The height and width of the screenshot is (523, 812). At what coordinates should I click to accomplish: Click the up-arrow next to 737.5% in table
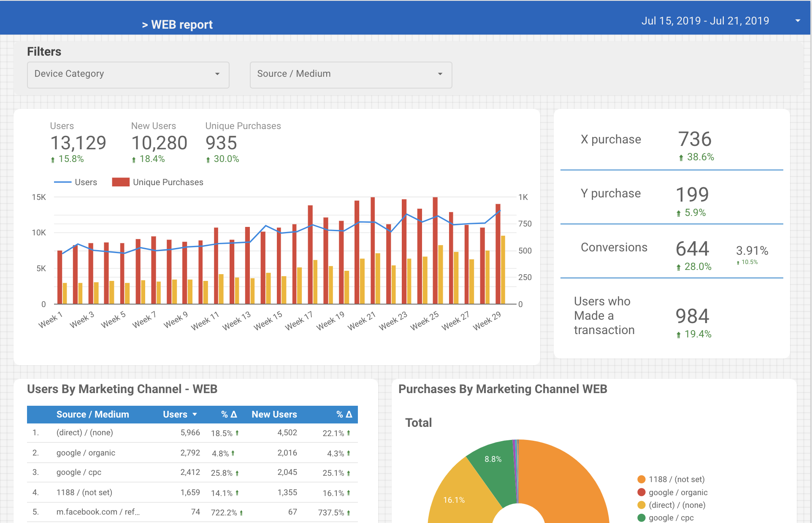[349, 513]
